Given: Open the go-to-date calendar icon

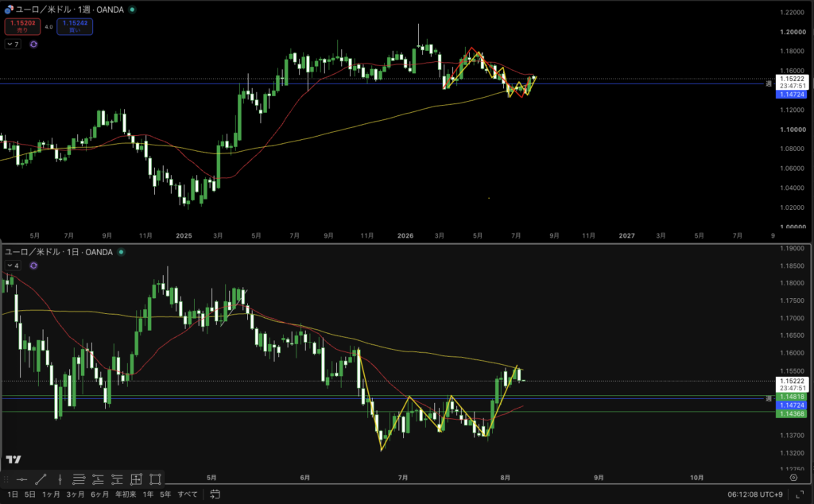Looking at the screenshot, I should [215, 494].
